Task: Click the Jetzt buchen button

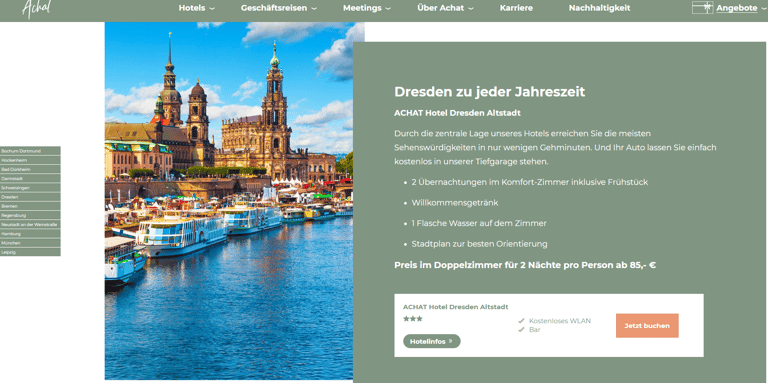Action: pyautogui.click(x=647, y=326)
